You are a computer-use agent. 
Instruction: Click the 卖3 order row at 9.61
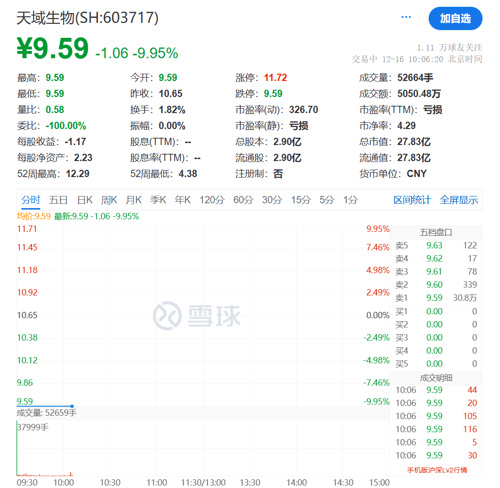(436, 272)
